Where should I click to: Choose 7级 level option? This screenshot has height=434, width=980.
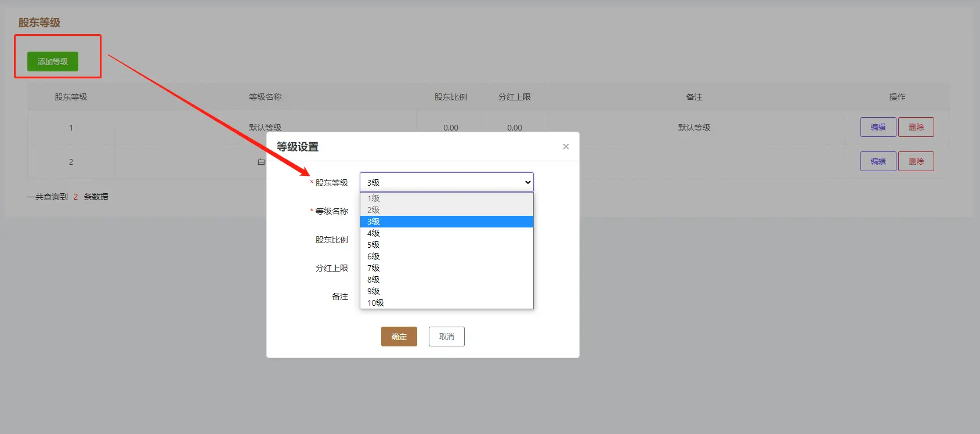click(446, 268)
